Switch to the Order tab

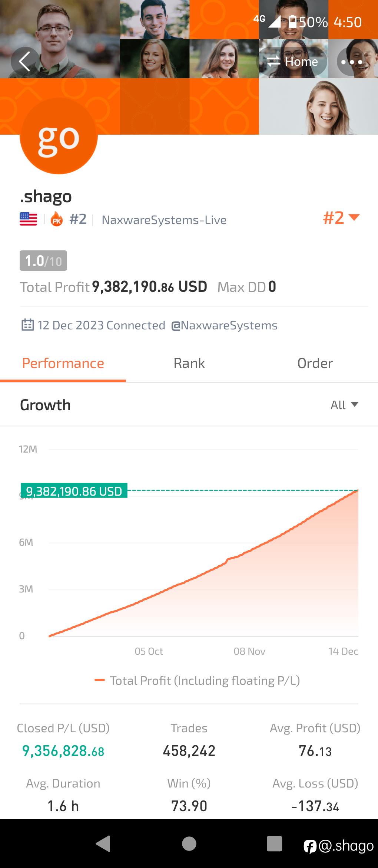point(315,364)
